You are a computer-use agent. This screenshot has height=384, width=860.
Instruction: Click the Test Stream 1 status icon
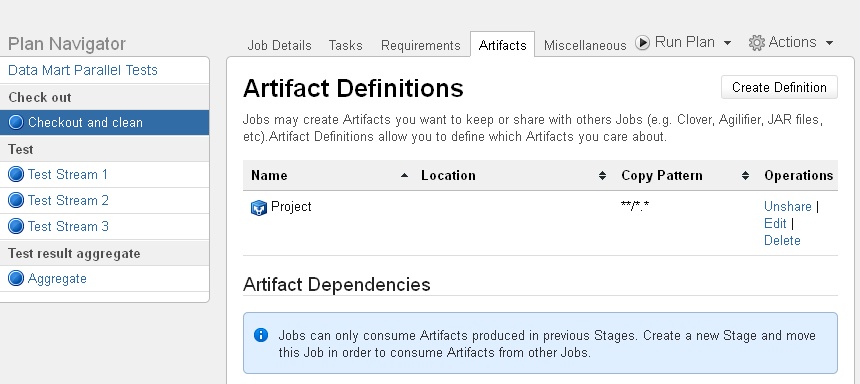tap(16, 174)
